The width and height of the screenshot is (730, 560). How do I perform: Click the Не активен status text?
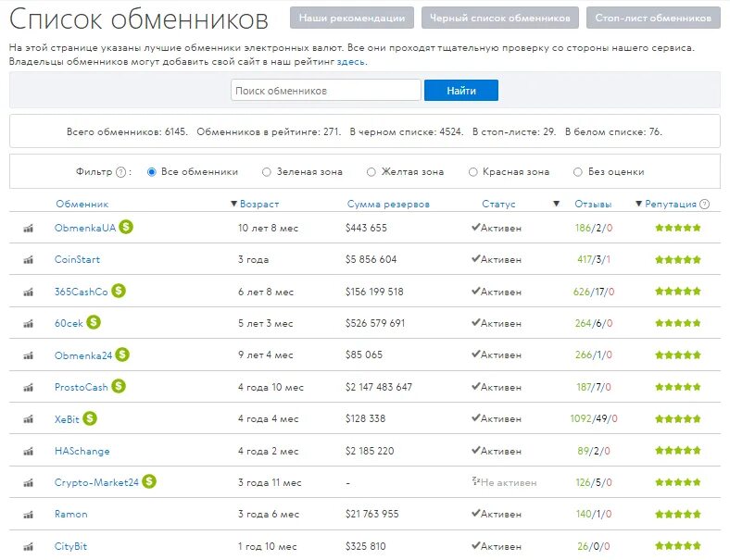tap(509, 483)
